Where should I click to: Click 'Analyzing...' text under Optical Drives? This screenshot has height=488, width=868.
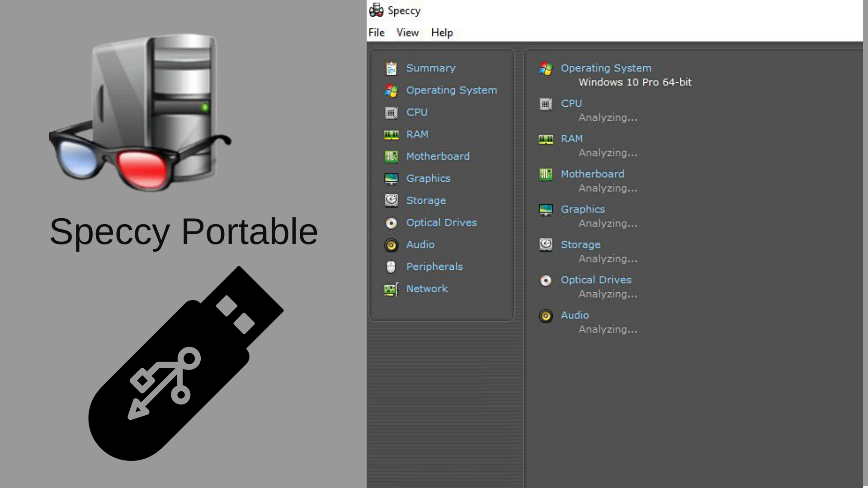pyautogui.click(x=608, y=294)
